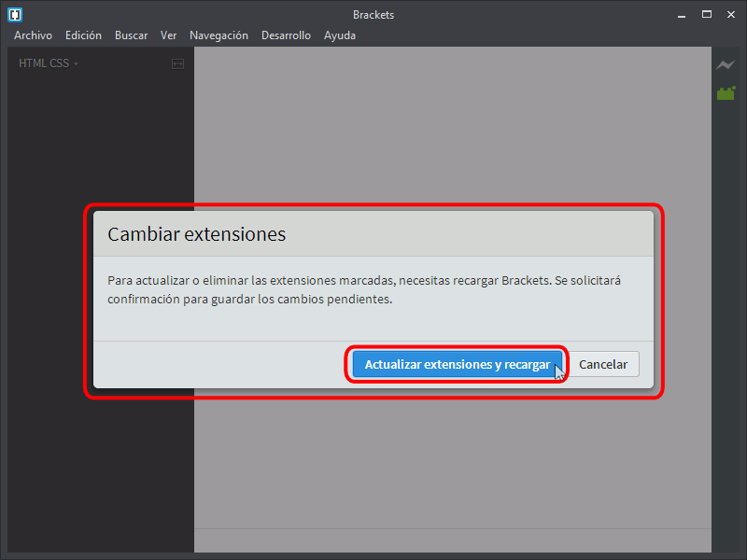Click the Brackets app logo icon
747x560 pixels.
click(x=15, y=15)
